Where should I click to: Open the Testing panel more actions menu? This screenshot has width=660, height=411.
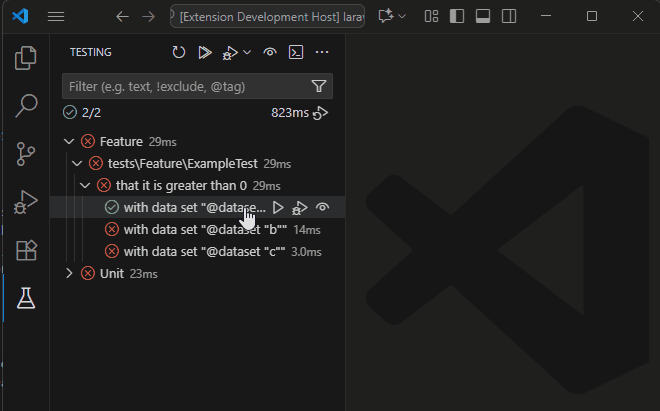click(x=322, y=52)
